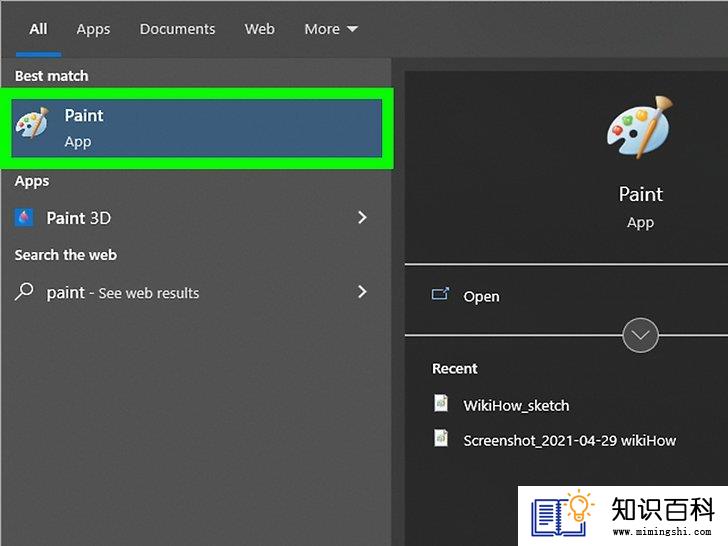Click the Open launch icon in preview pane

[440, 294]
